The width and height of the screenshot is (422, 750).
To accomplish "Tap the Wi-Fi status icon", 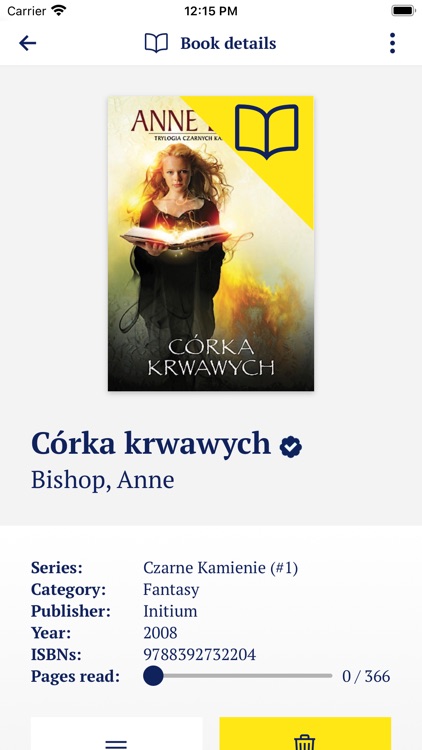I will click(59, 11).
